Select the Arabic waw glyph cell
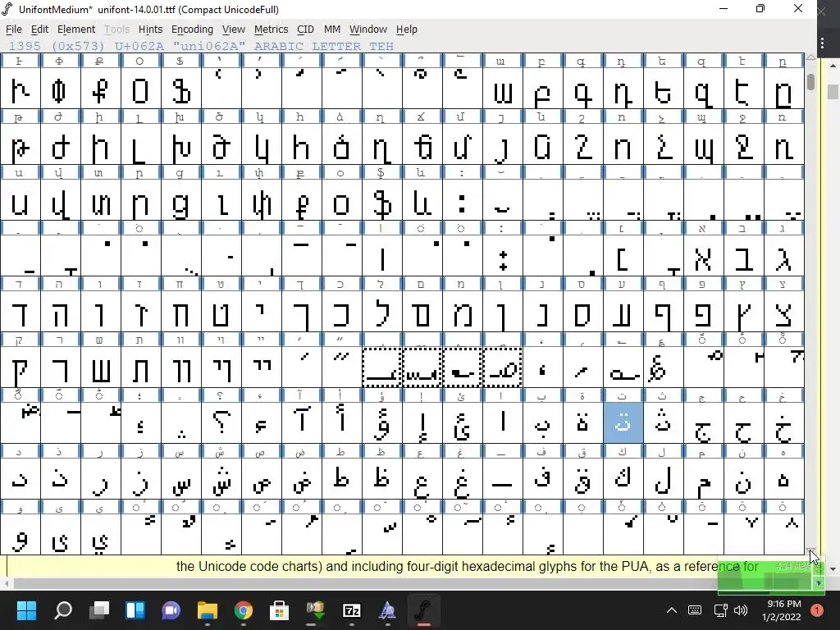840x630 pixels. (21, 535)
